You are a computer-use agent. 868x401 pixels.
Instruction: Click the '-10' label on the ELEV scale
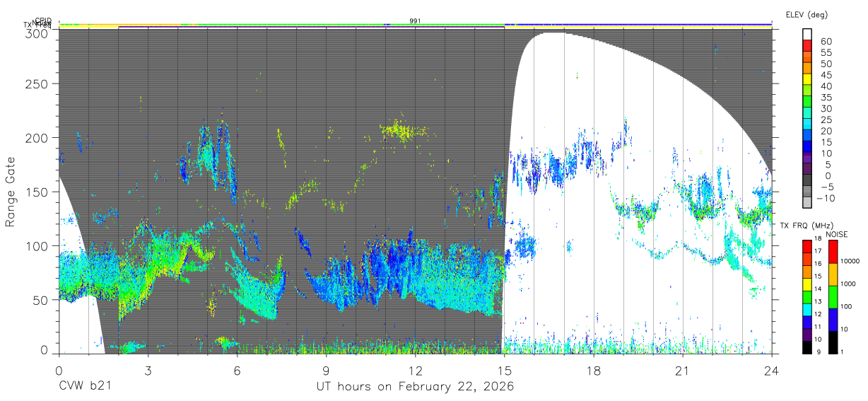[x=826, y=198]
